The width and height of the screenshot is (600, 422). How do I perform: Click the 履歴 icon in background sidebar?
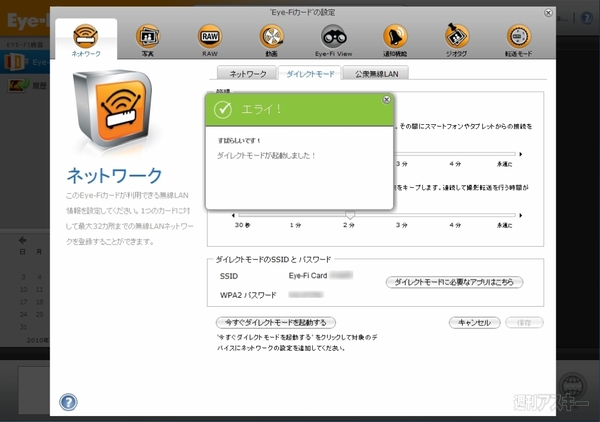tap(19, 85)
